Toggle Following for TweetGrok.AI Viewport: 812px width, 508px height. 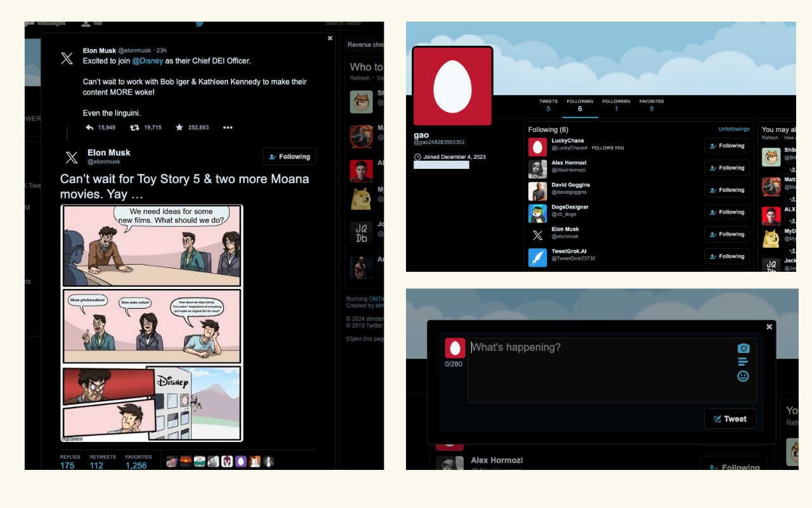[727, 257]
